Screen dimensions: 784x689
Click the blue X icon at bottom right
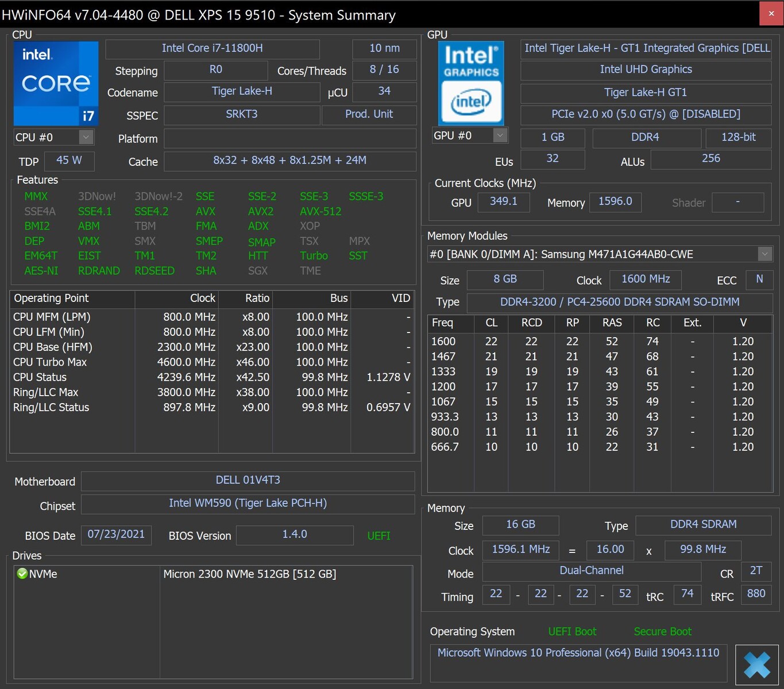(756, 665)
